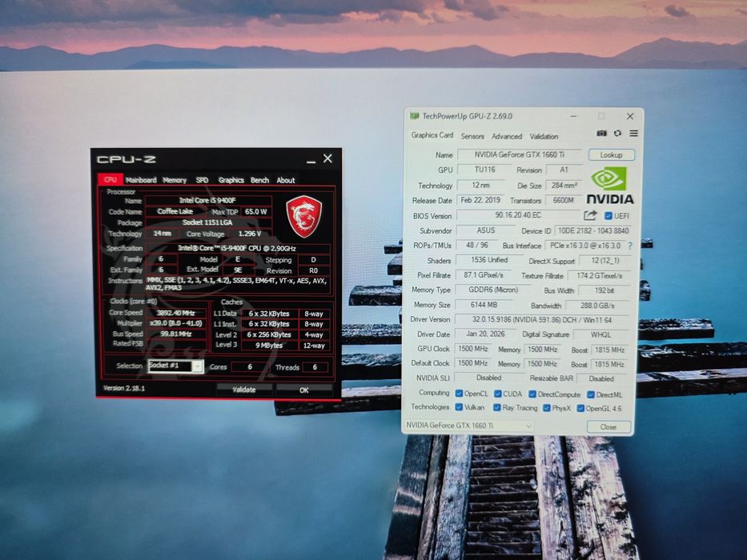Screen dimensions: 747x560
Task: Click the Core Voltage value 1.296 V
Action: click(250, 234)
